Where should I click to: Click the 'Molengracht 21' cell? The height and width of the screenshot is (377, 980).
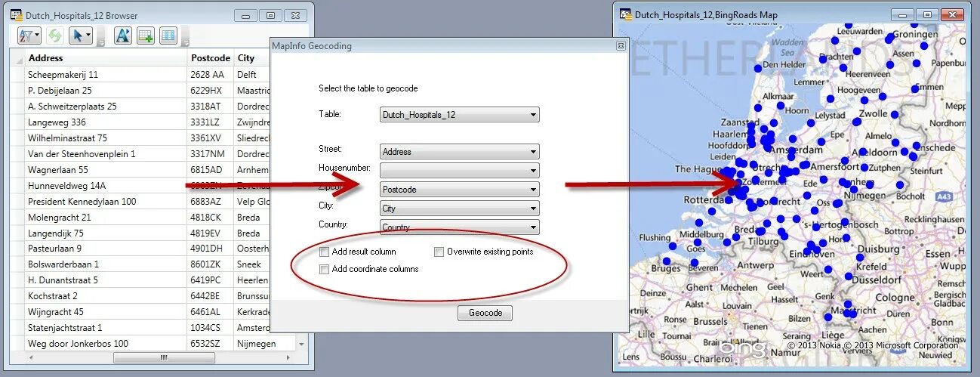click(x=106, y=218)
